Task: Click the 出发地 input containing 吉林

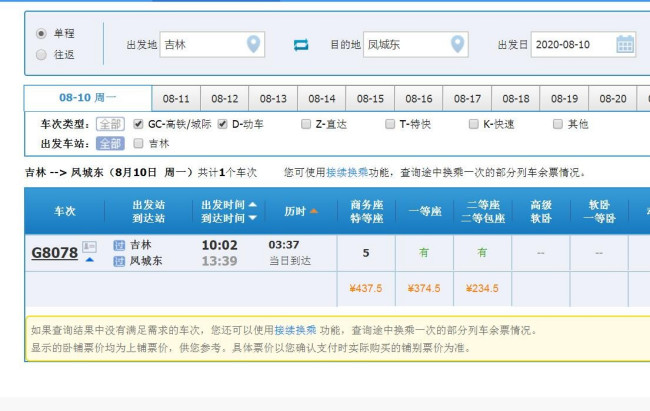Action: [212, 44]
